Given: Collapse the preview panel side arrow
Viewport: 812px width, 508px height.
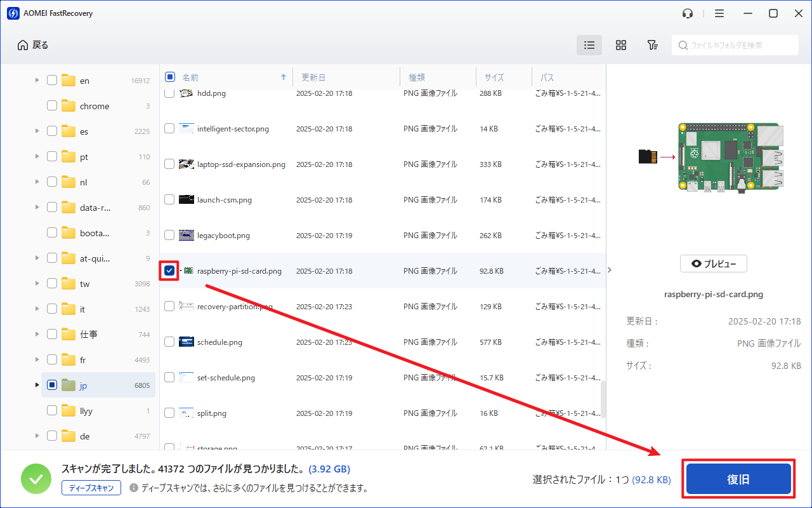Looking at the screenshot, I should pos(610,270).
